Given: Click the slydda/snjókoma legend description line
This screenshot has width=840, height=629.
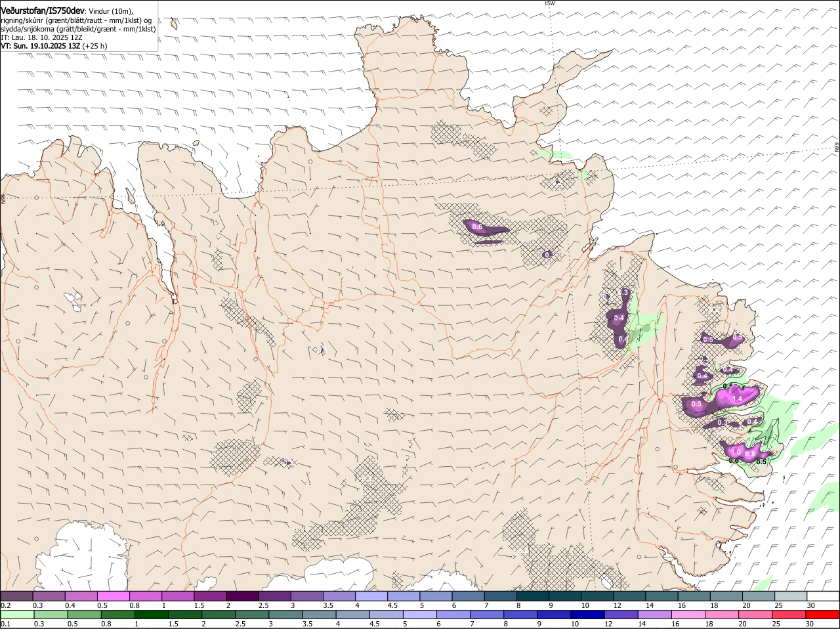Looking at the screenshot, I should pos(78,29).
